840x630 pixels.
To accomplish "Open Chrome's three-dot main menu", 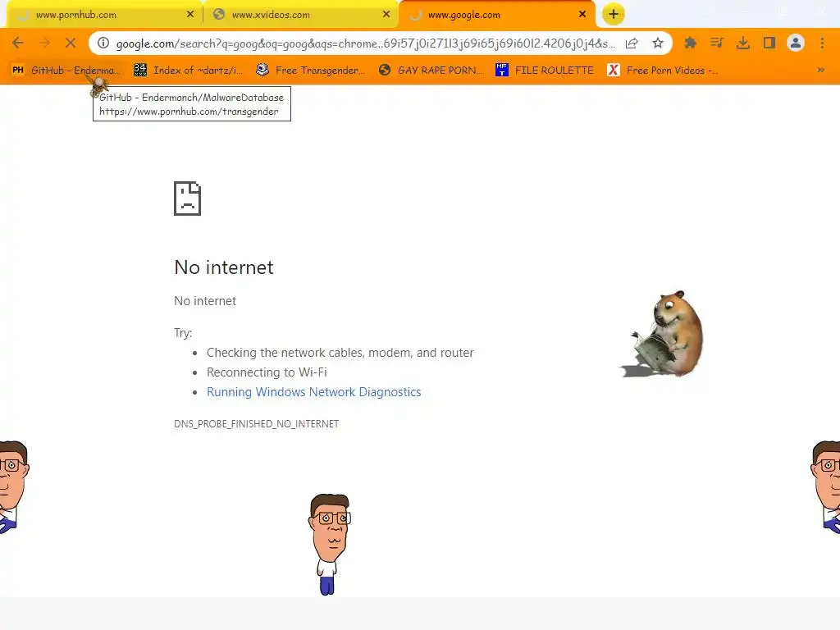I will click(x=822, y=43).
